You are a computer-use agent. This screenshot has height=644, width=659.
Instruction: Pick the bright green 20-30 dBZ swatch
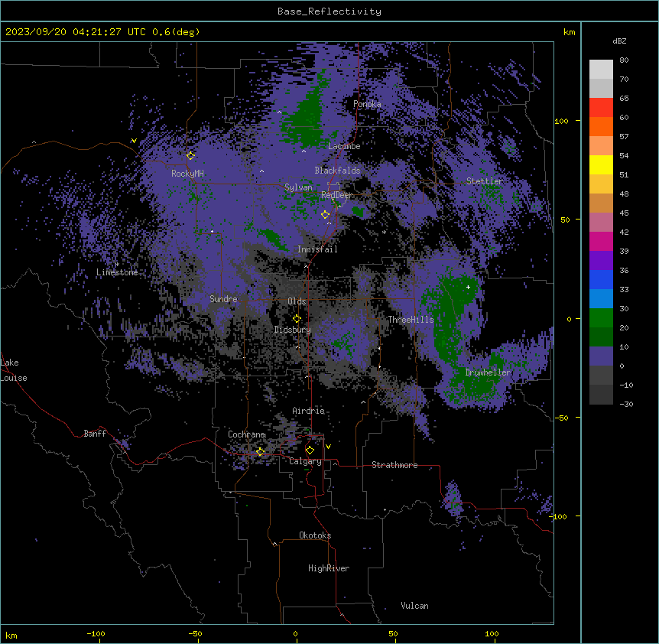[601, 318]
